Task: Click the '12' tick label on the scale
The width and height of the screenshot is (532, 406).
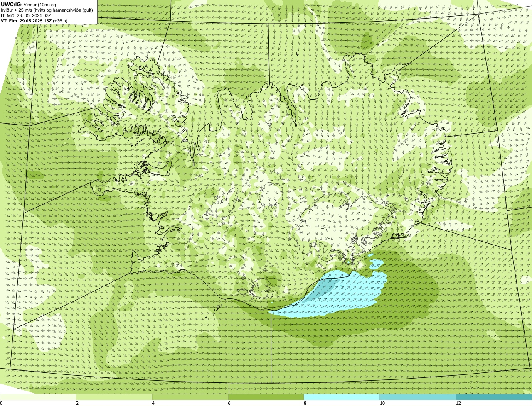Action: [x=458, y=403]
